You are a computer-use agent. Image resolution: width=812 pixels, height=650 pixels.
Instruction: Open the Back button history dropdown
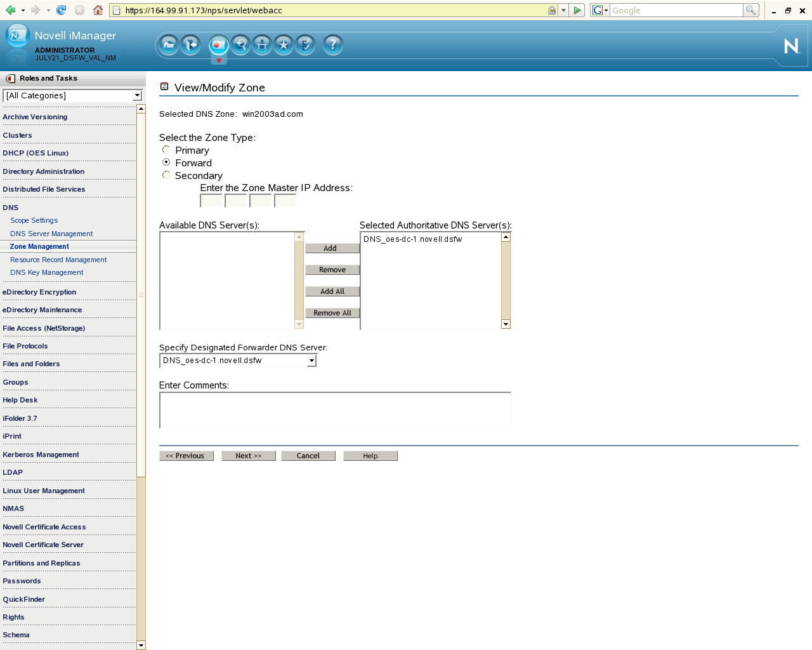23,10
